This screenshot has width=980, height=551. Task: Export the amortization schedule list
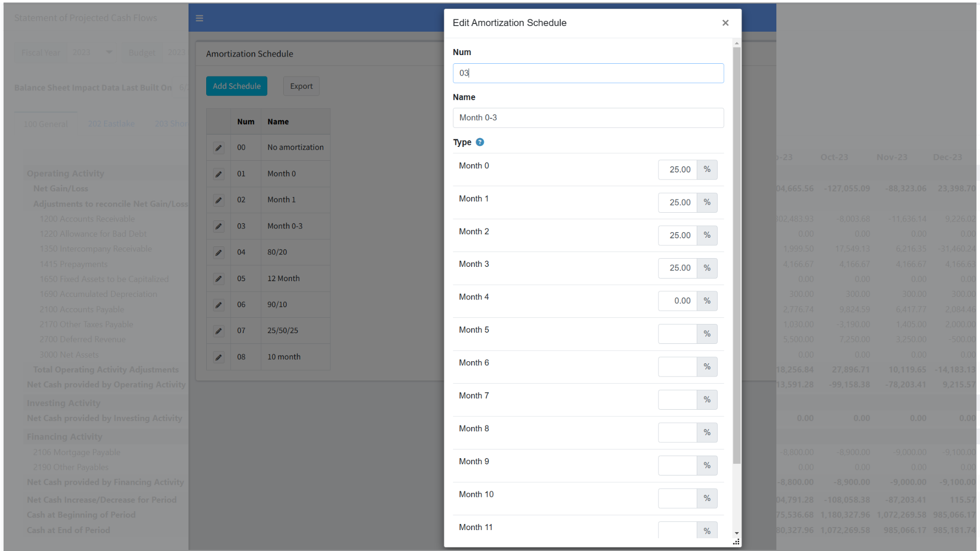(x=301, y=86)
